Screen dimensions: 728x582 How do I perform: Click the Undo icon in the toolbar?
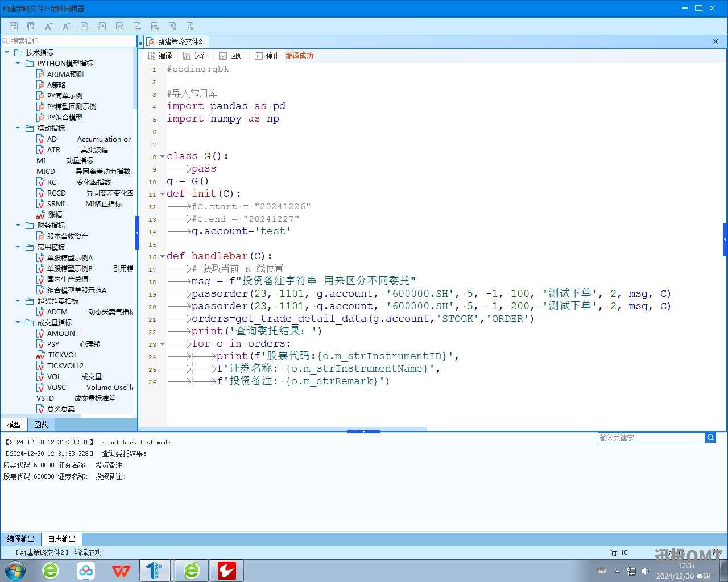(x=84, y=26)
